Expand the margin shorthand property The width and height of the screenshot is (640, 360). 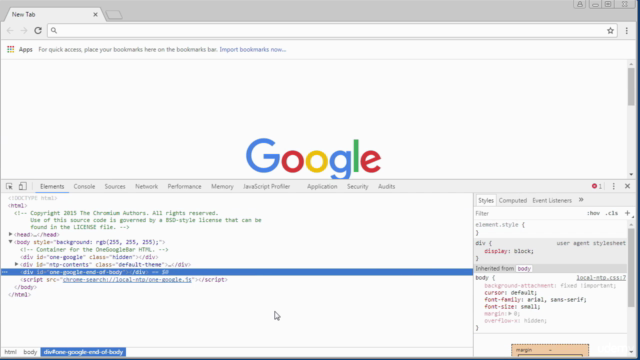[510, 313]
